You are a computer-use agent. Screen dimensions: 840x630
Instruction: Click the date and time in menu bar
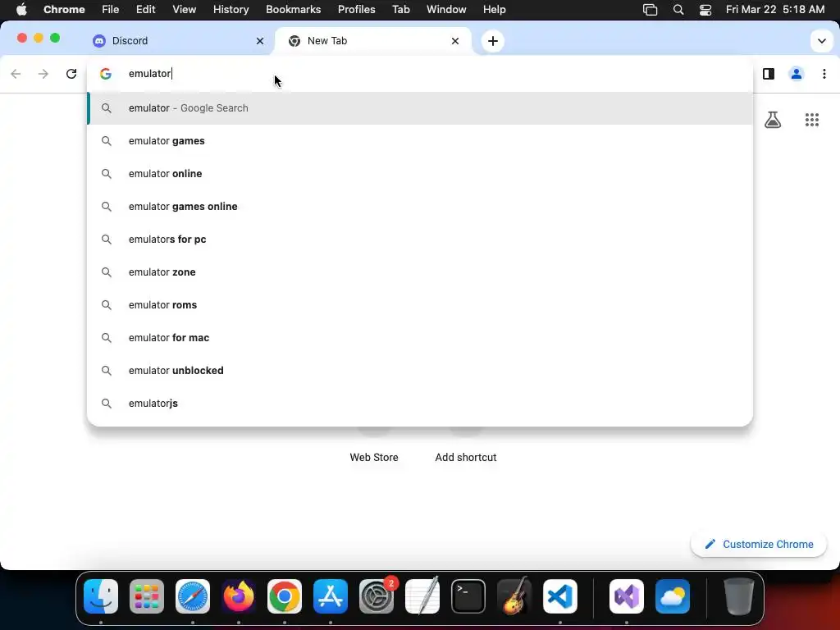[774, 10]
